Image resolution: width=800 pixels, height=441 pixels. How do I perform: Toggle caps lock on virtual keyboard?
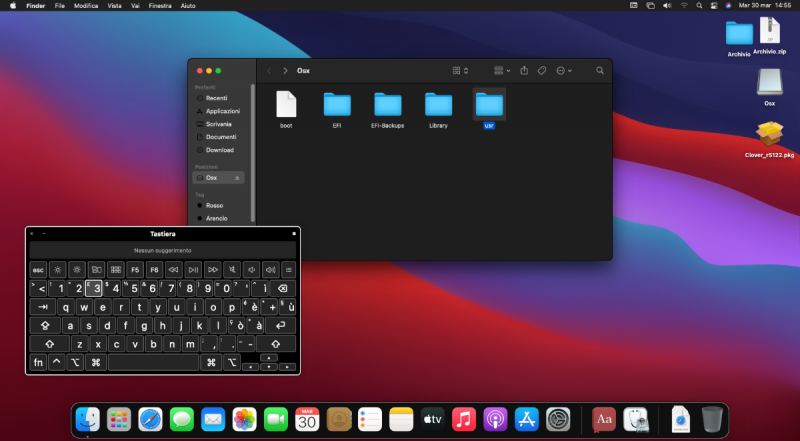pyautogui.click(x=45, y=325)
